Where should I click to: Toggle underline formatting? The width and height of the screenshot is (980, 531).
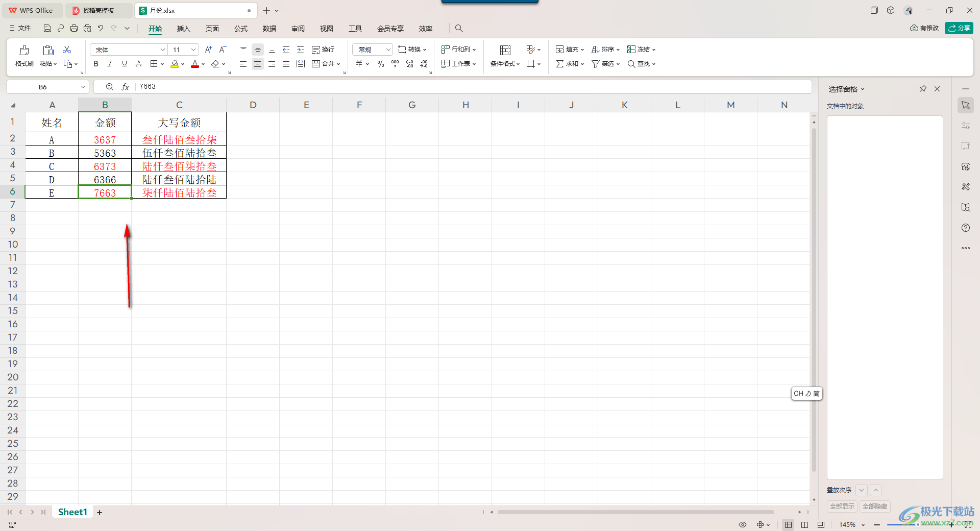point(125,64)
